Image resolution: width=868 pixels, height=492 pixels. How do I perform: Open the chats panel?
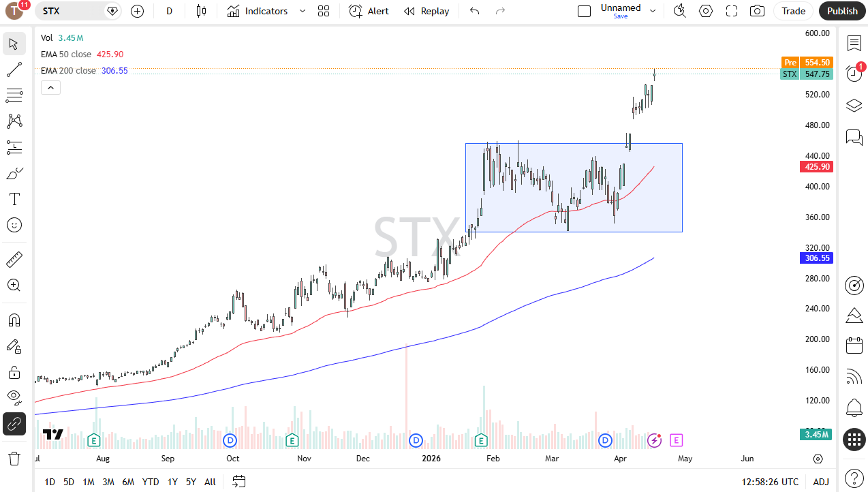point(854,137)
